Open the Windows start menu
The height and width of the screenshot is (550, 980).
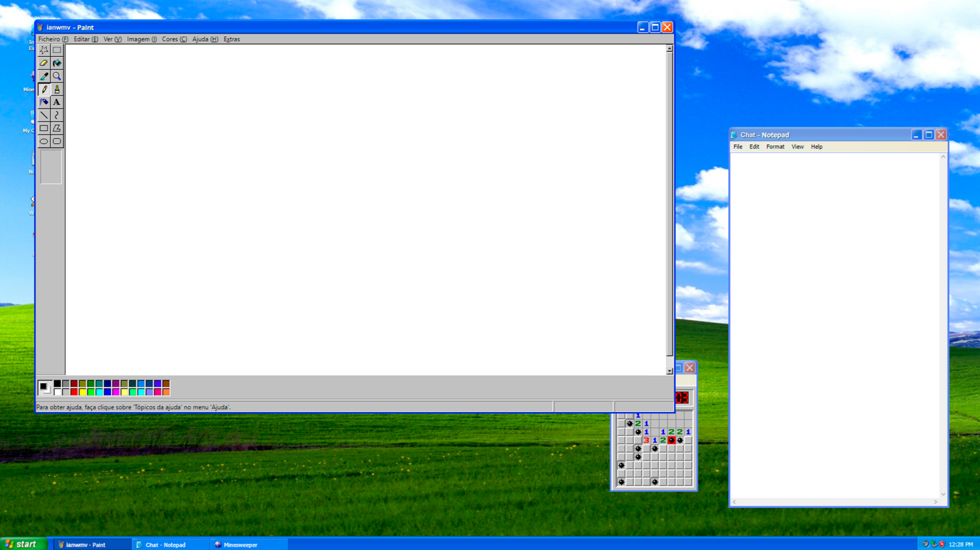point(23,544)
